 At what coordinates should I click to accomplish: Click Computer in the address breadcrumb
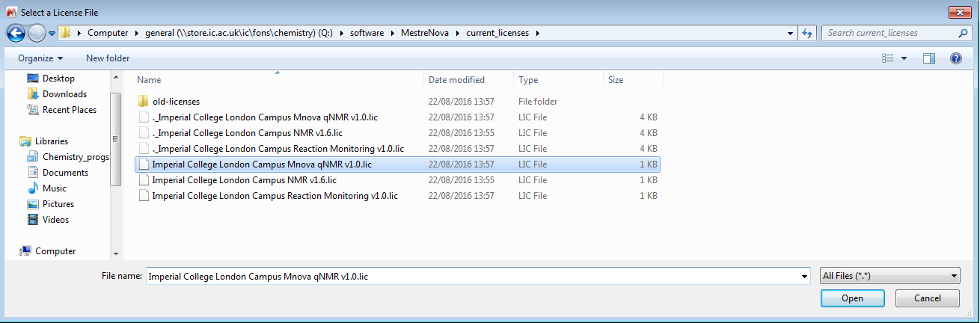tap(107, 33)
